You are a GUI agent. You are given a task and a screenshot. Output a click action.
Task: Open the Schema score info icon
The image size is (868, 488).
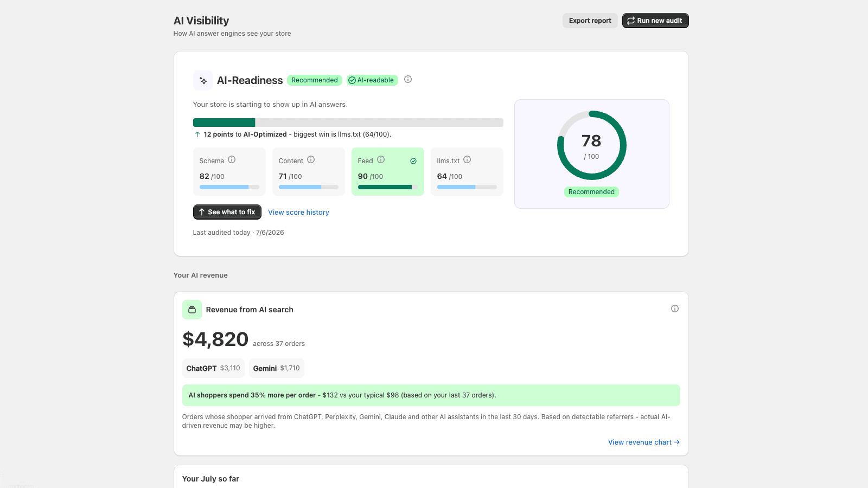tap(232, 159)
